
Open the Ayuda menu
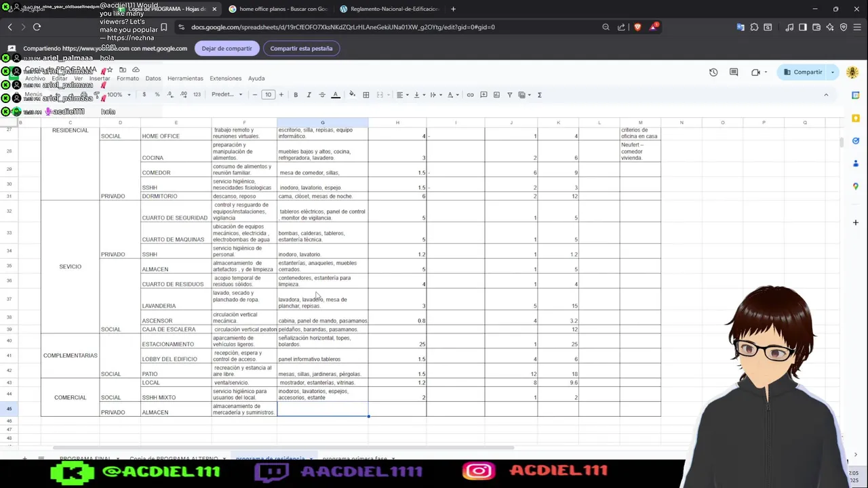coord(256,79)
